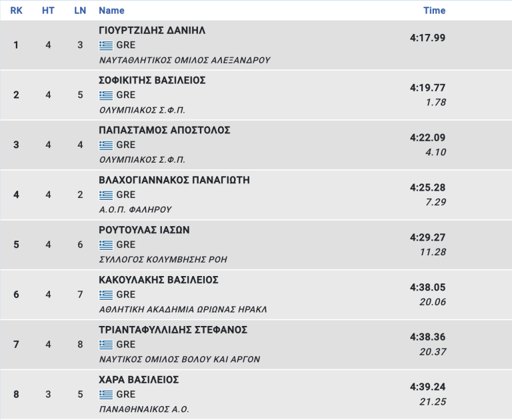This screenshot has height=420, width=512.
Task: Click the winning time 4:17.99
Action: tap(427, 38)
